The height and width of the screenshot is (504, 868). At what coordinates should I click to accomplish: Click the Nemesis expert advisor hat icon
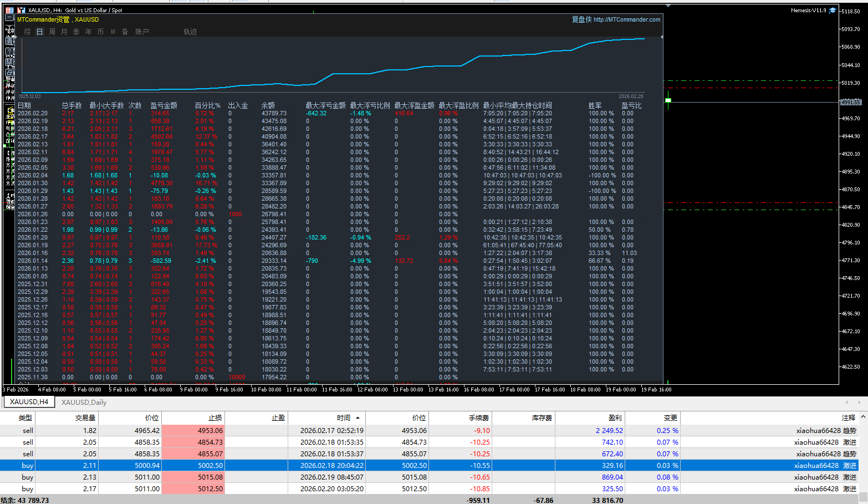832,11
